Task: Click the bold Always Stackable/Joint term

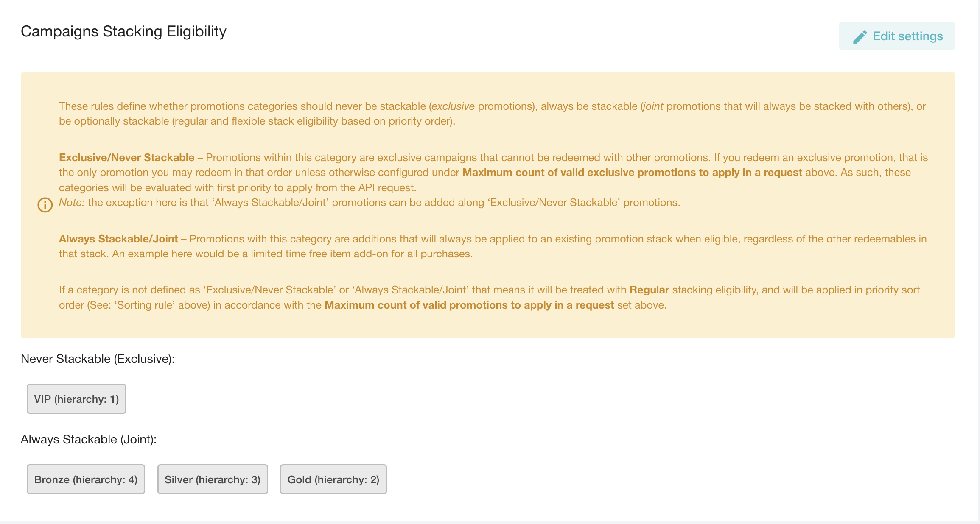Action: click(x=118, y=239)
